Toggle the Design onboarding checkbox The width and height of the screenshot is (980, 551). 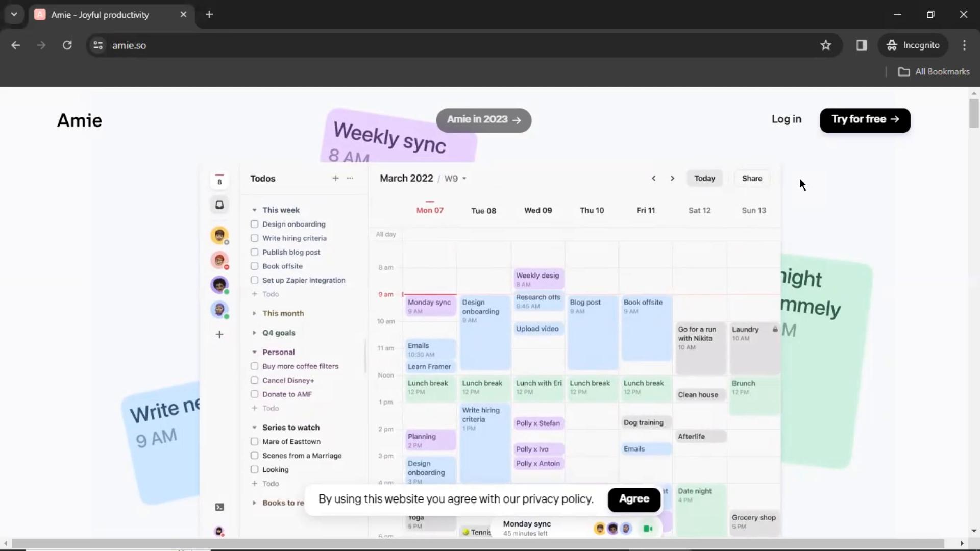click(x=254, y=224)
